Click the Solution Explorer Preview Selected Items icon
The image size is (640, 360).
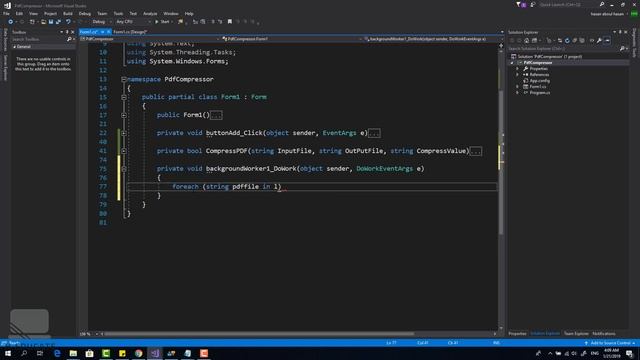[x=607, y=40]
